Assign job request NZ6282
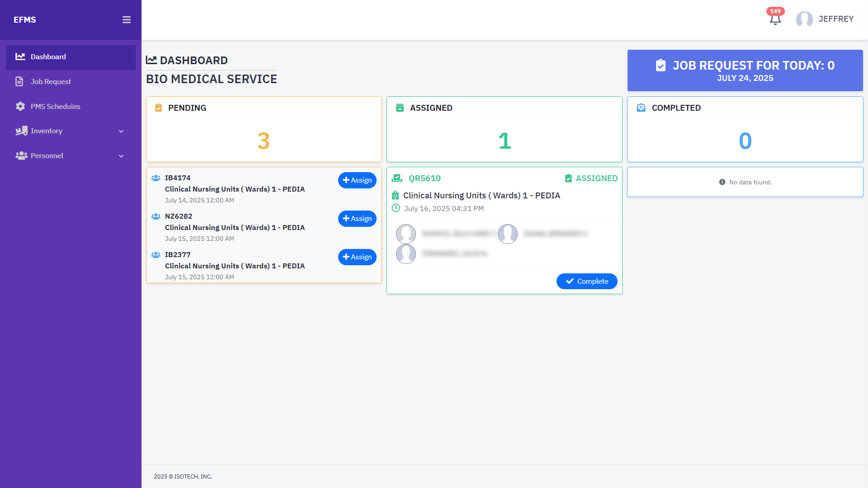Viewport: 868px width, 488px height. [357, 219]
